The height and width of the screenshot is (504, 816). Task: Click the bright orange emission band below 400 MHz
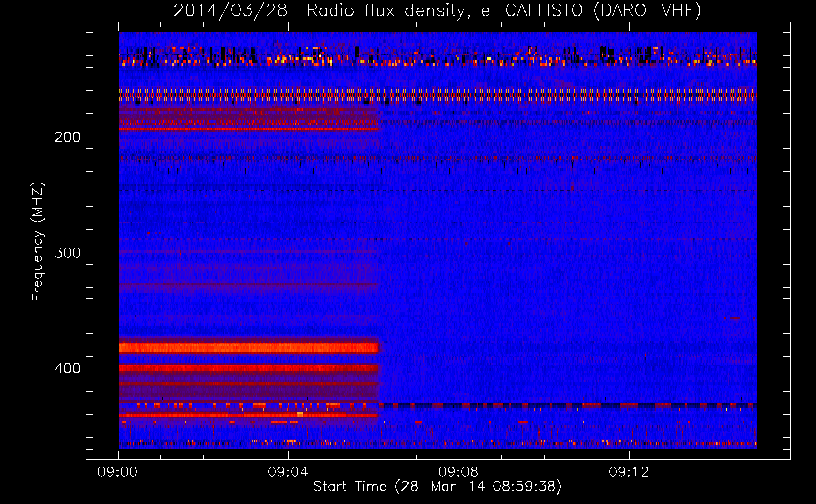248,347
